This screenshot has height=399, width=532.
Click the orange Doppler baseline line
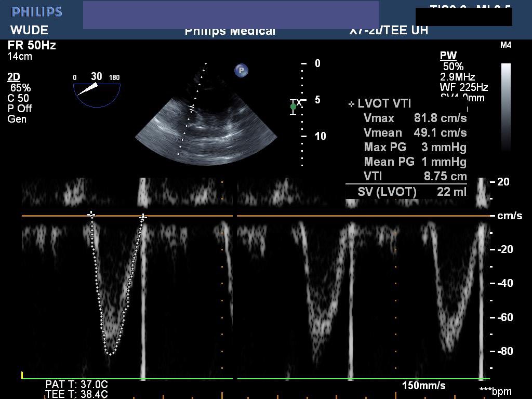pos(256,216)
